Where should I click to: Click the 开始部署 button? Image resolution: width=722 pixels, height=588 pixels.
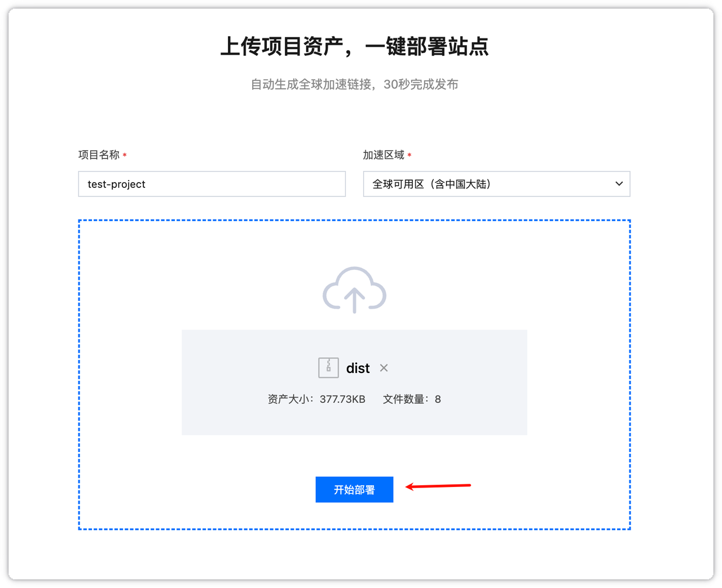[x=354, y=490]
